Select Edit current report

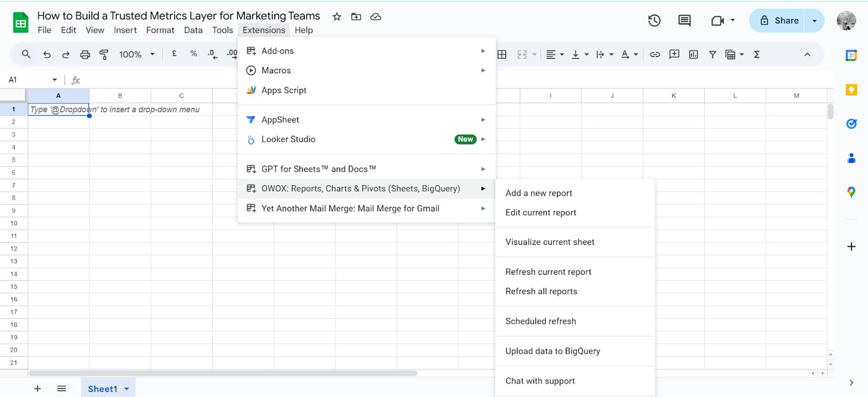[574, 212]
